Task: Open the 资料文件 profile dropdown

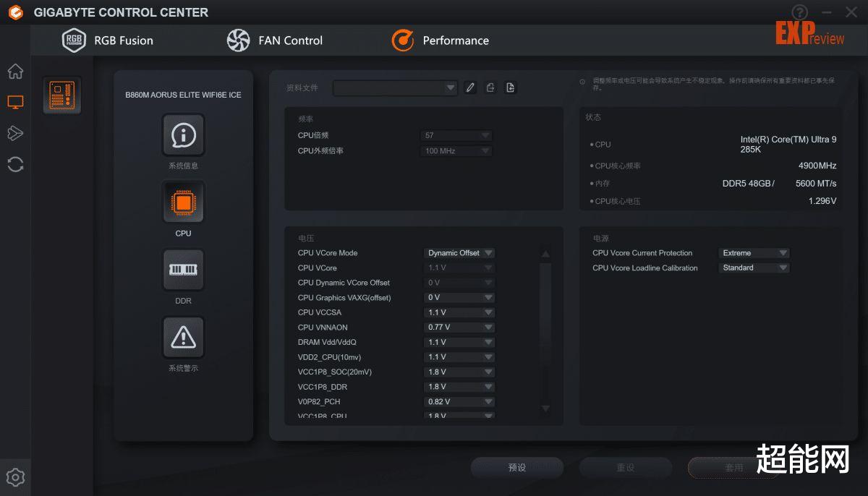Action: (395, 87)
